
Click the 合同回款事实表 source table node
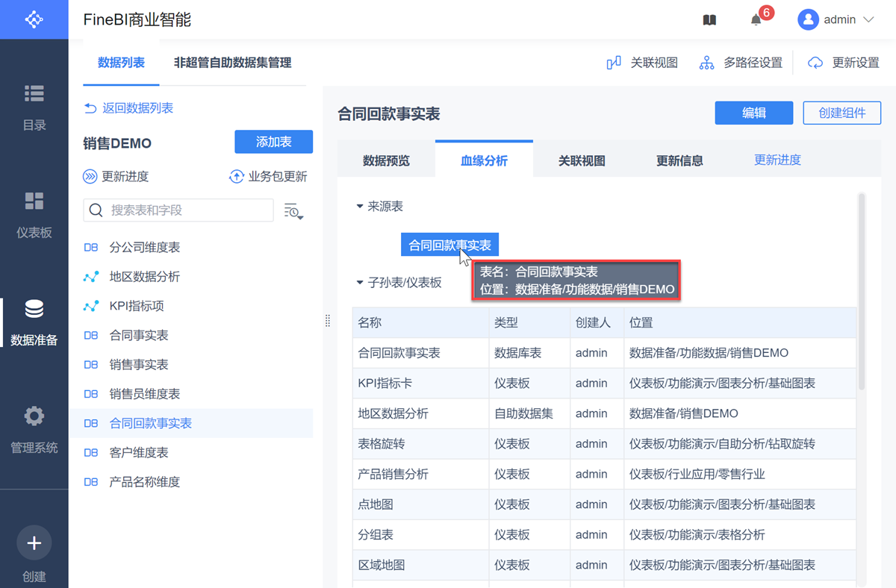(449, 245)
